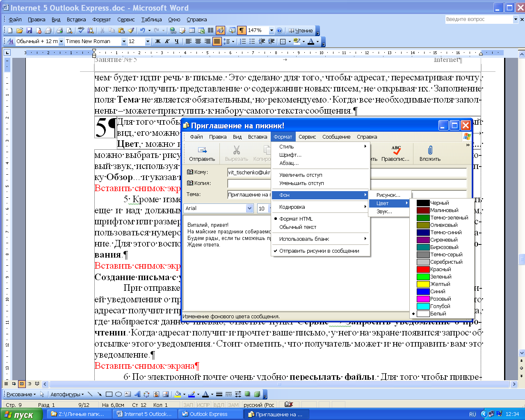Run spelling check in the Word toolbar

(81, 30)
